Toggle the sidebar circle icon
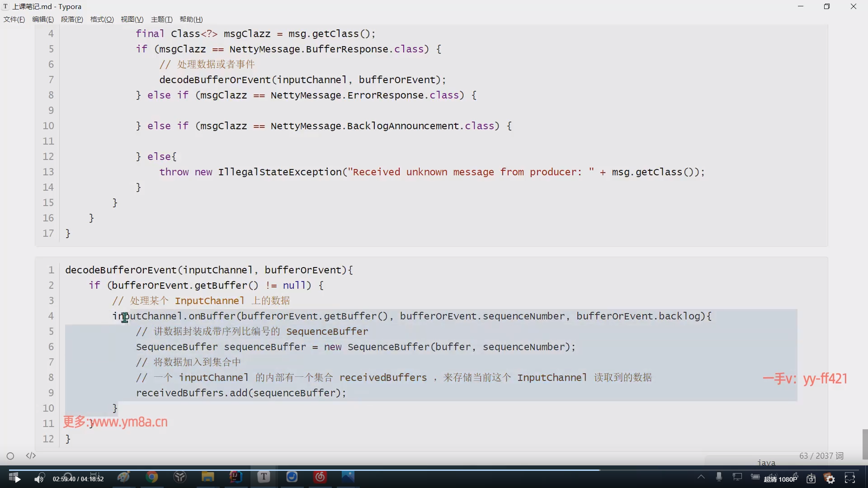The height and width of the screenshot is (488, 868). (10, 456)
